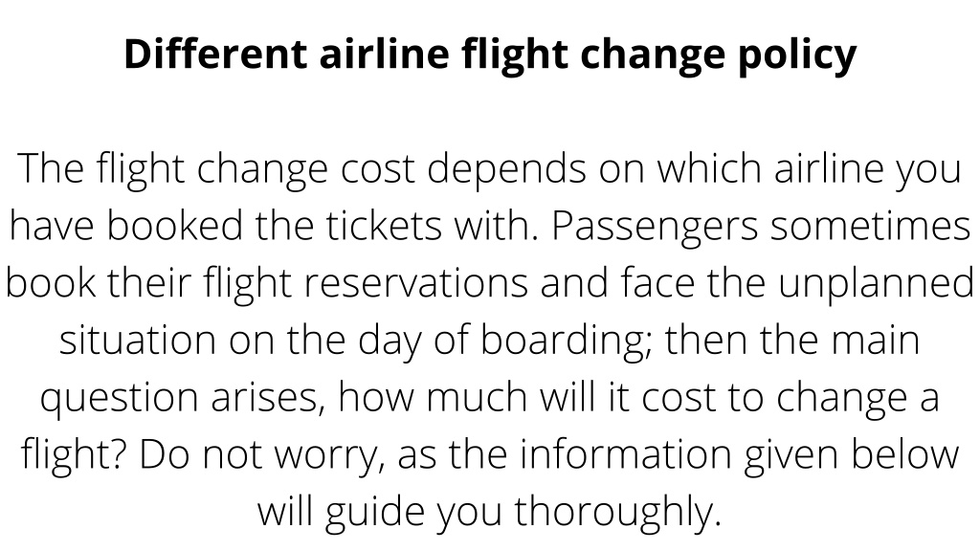Click the word 'unplanned'
Viewport: 980px width, 551px height.
coord(876,285)
